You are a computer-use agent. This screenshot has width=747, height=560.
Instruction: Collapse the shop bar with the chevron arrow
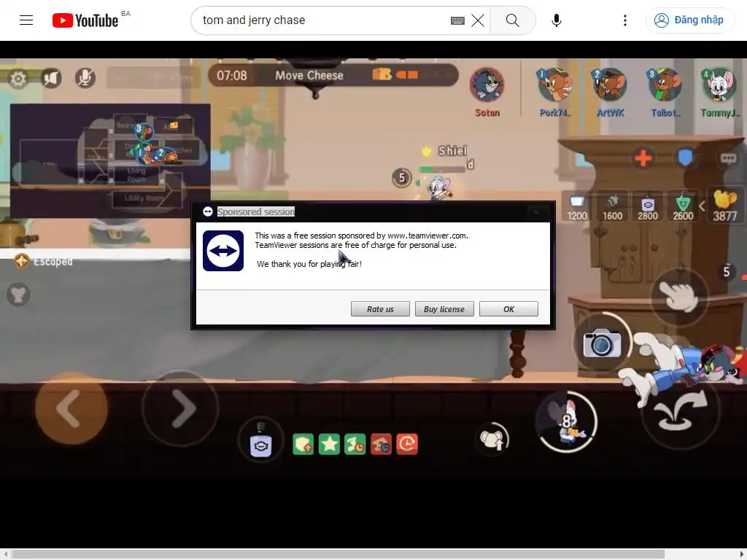(x=702, y=206)
